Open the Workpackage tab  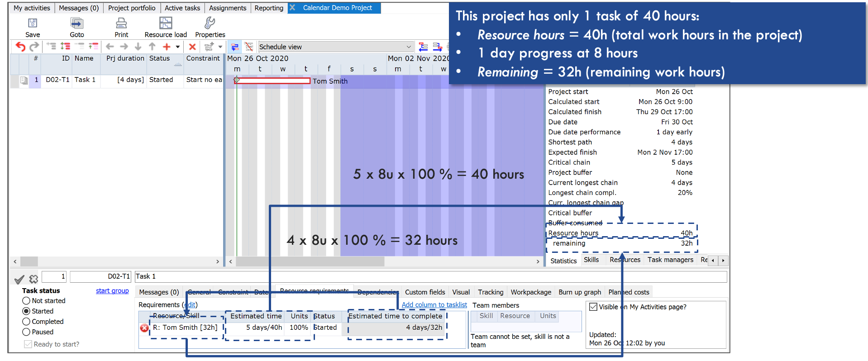[531, 292]
